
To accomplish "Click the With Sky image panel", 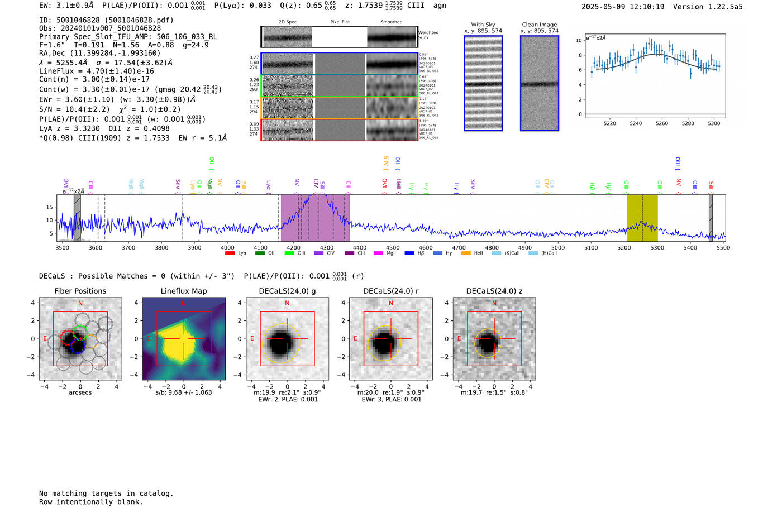I will click(x=483, y=83).
